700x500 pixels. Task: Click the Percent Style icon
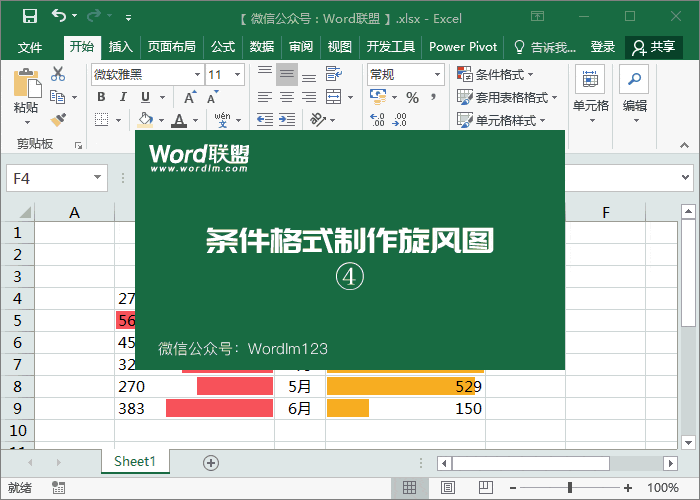coord(412,97)
